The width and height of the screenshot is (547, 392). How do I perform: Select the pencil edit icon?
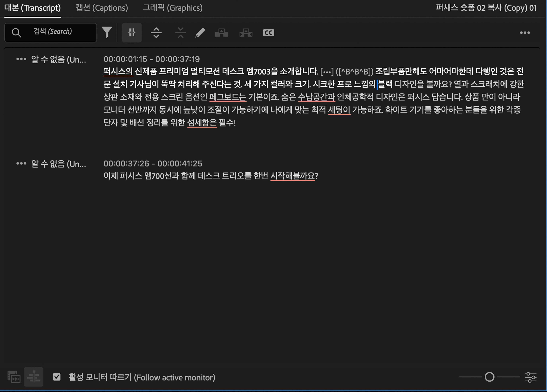click(200, 33)
